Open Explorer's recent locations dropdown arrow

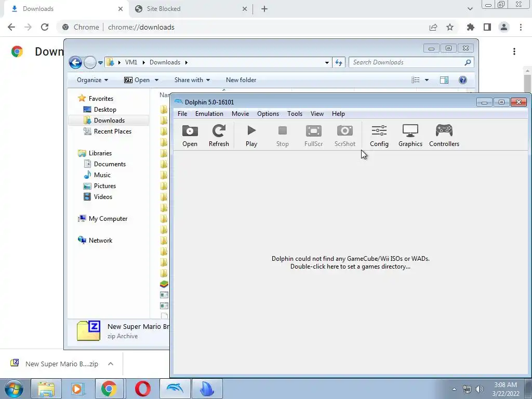pos(100,63)
